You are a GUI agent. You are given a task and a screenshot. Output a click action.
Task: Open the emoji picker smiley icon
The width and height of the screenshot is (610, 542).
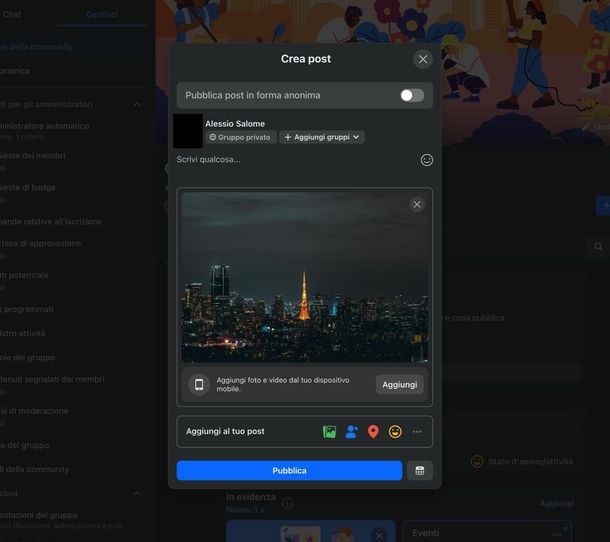(x=427, y=160)
